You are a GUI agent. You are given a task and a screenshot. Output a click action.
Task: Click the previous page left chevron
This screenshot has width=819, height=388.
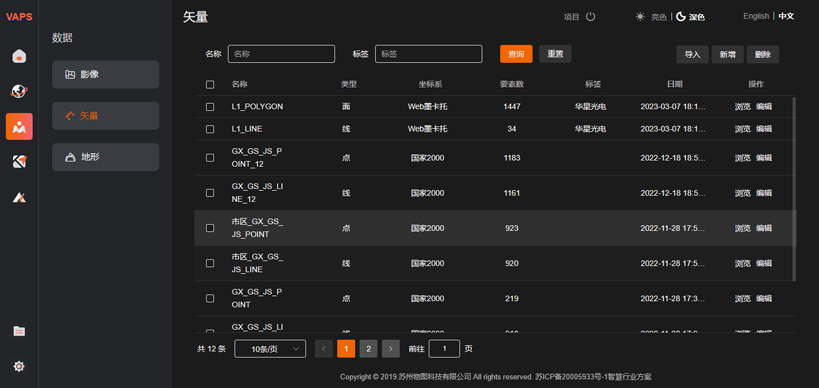(324, 349)
